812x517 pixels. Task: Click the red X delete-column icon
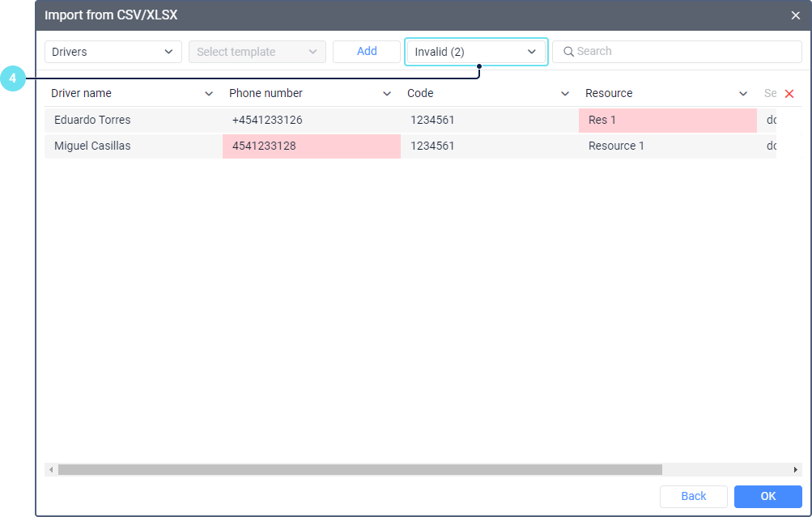coord(789,94)
